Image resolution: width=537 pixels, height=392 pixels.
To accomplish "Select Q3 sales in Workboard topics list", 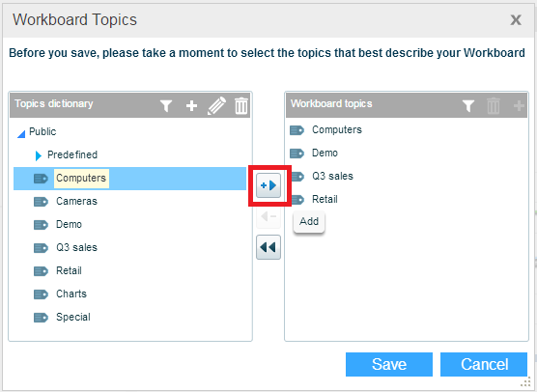I will click(332, 176).
